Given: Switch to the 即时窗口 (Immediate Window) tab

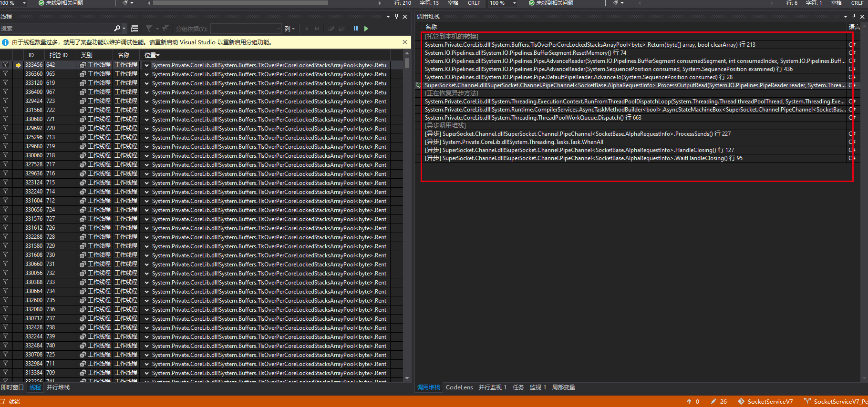Looking at the screenshot, I should click(12, 387).
